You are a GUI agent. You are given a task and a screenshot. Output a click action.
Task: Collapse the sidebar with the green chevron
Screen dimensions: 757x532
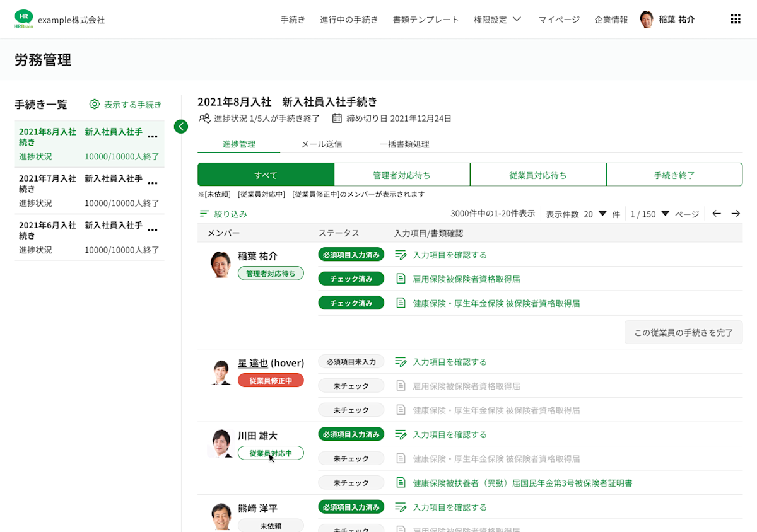(181, 126)
